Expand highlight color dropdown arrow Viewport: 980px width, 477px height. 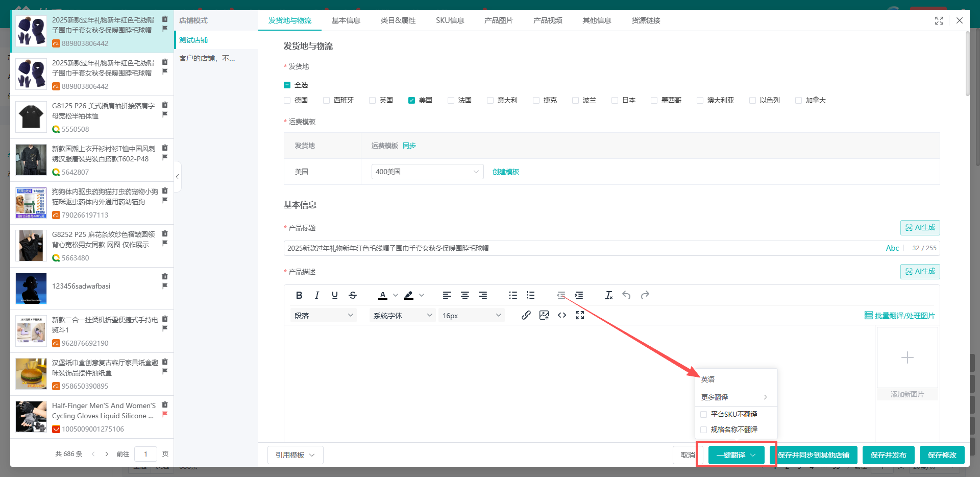tap(422, 295)
